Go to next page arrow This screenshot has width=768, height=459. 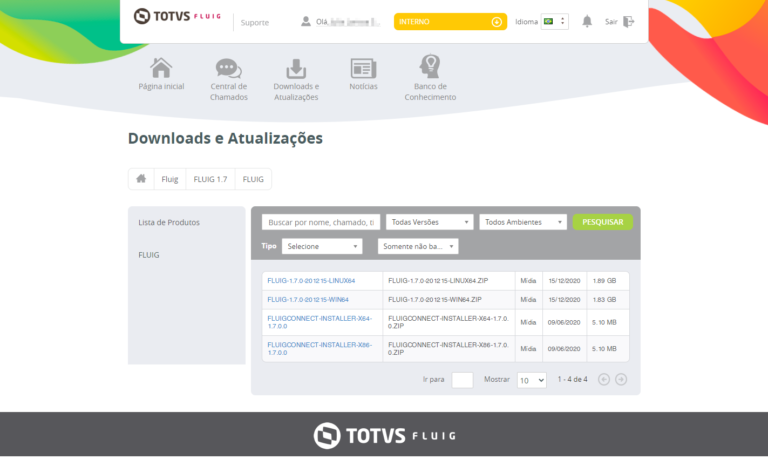click(x=621, y=379)
